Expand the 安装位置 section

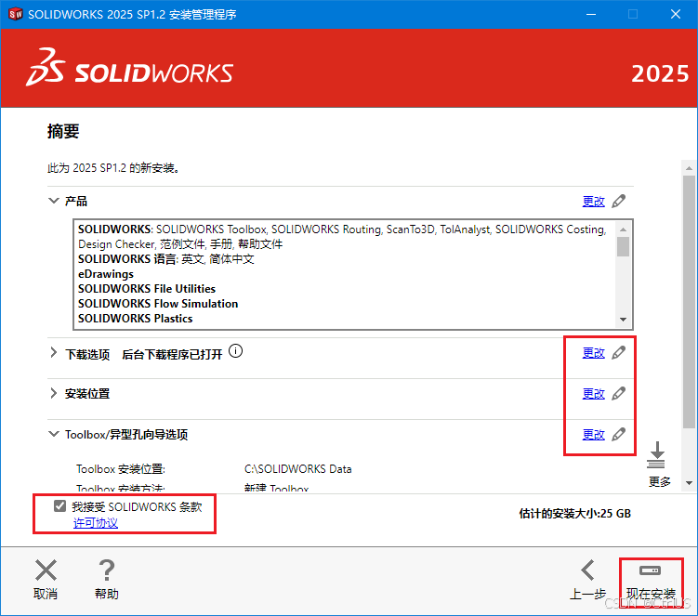click(53, 393)
